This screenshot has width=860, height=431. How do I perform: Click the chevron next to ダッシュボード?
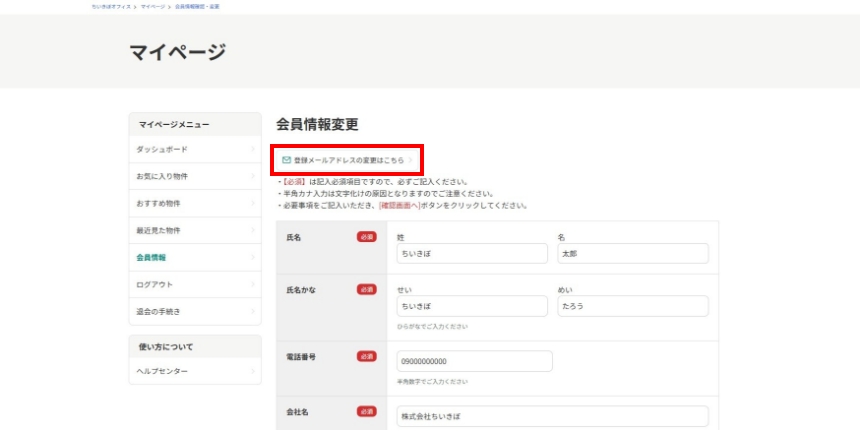[252, 150]
